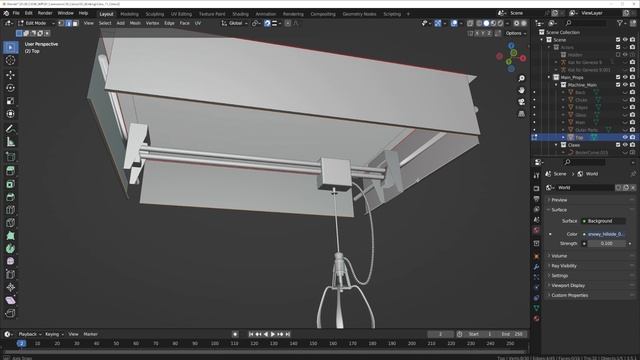Switch perspective/orthographic grid icon

click(x=521, y=114)
